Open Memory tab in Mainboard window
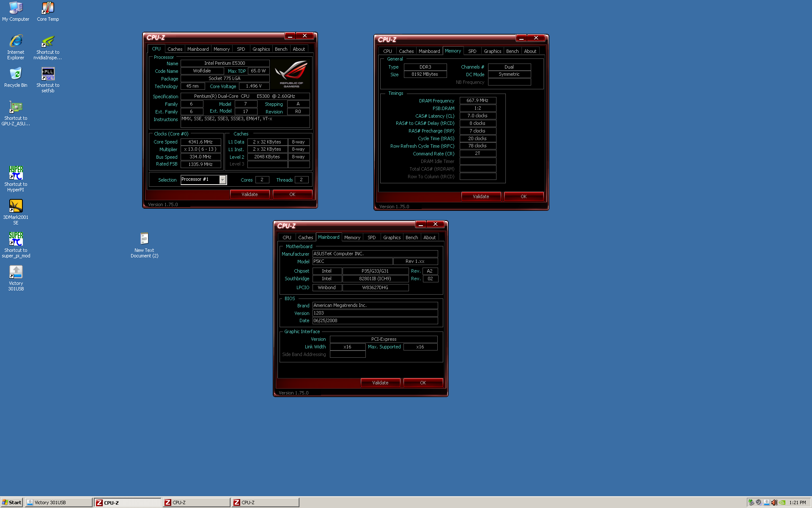 tap(352, 237)
